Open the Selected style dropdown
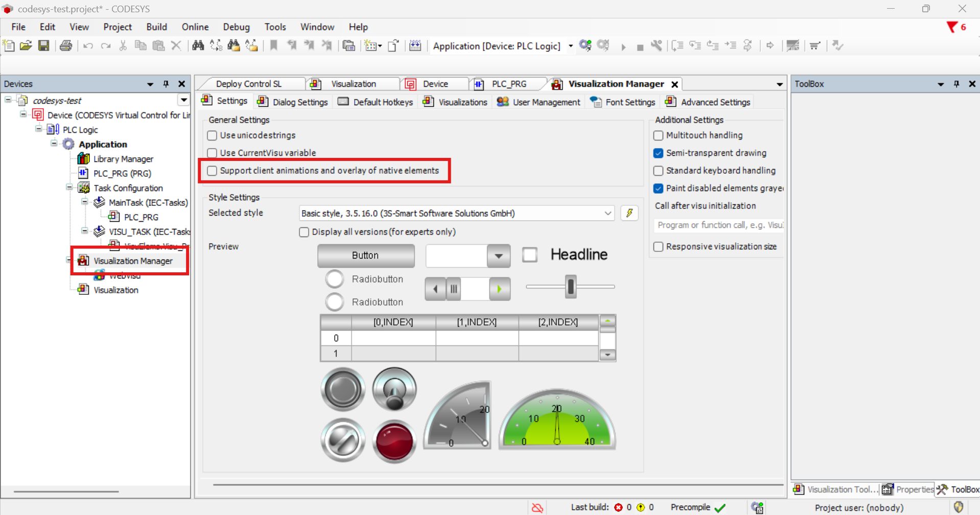 pos(608,213)
